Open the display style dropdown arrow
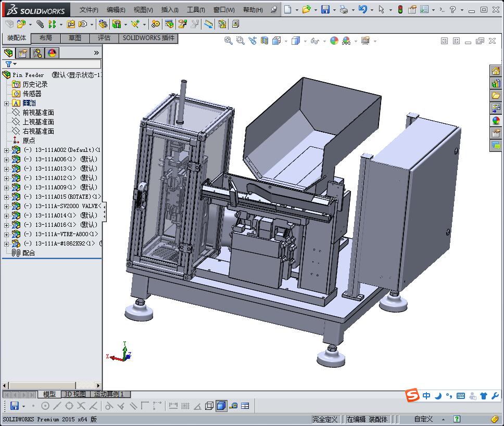This screenshot has width=504, height=426. (305, 42)
